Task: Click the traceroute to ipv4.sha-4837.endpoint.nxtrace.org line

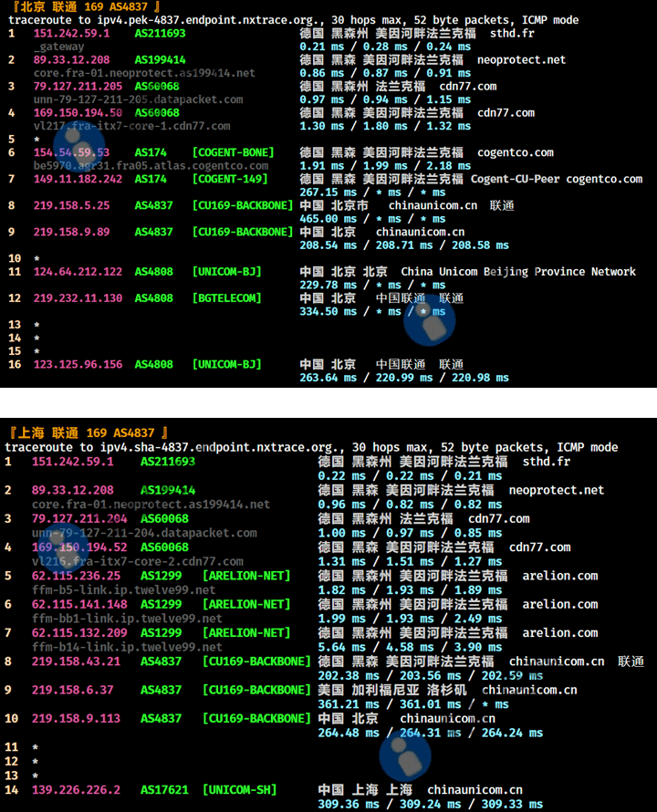Action: (x=311, y=447)
